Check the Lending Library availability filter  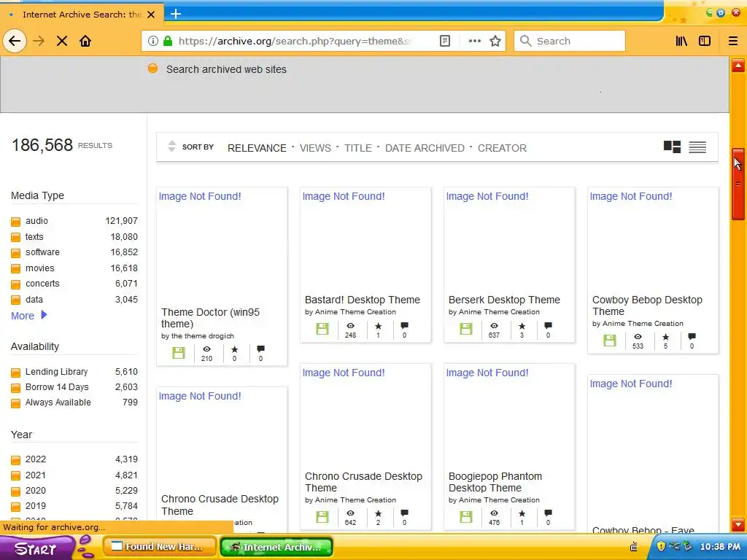[x=16, y=373]
